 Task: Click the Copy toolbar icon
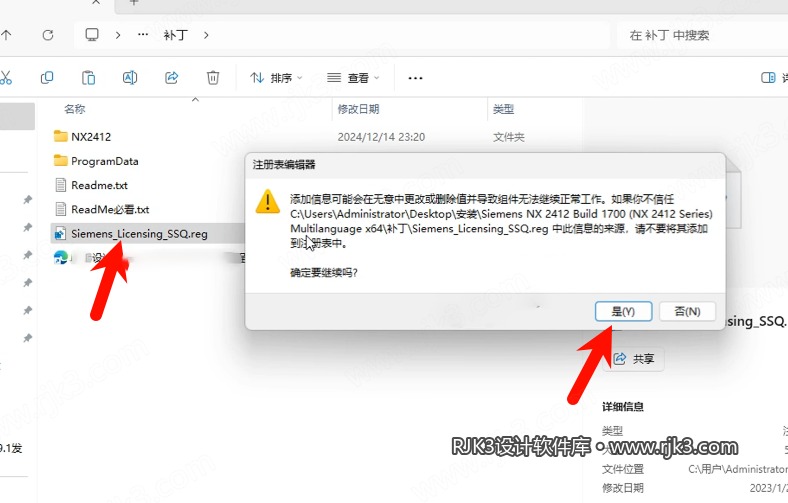[47, 77]
